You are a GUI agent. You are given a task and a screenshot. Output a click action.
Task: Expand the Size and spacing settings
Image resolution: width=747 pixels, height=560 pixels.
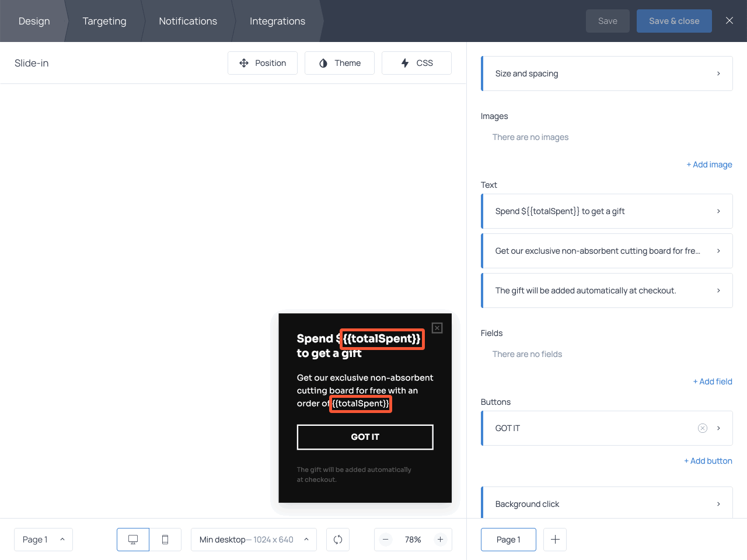[606, 73]
